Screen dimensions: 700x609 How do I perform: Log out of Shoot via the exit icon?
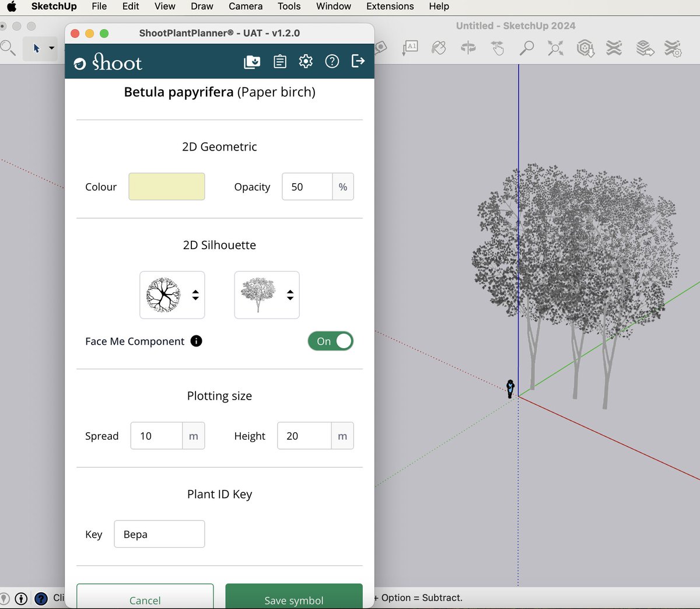[358, 61]
